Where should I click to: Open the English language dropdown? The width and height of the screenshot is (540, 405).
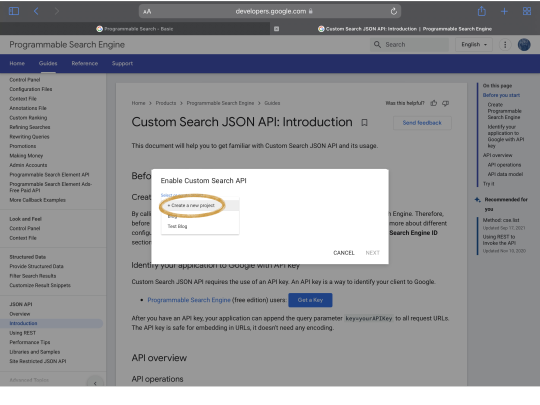point(474,44)
